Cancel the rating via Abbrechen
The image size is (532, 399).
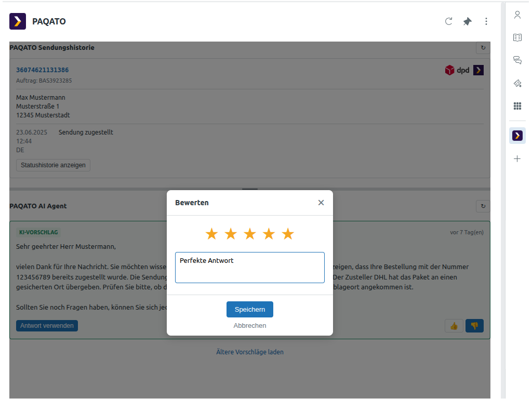(x=250, y=326)
